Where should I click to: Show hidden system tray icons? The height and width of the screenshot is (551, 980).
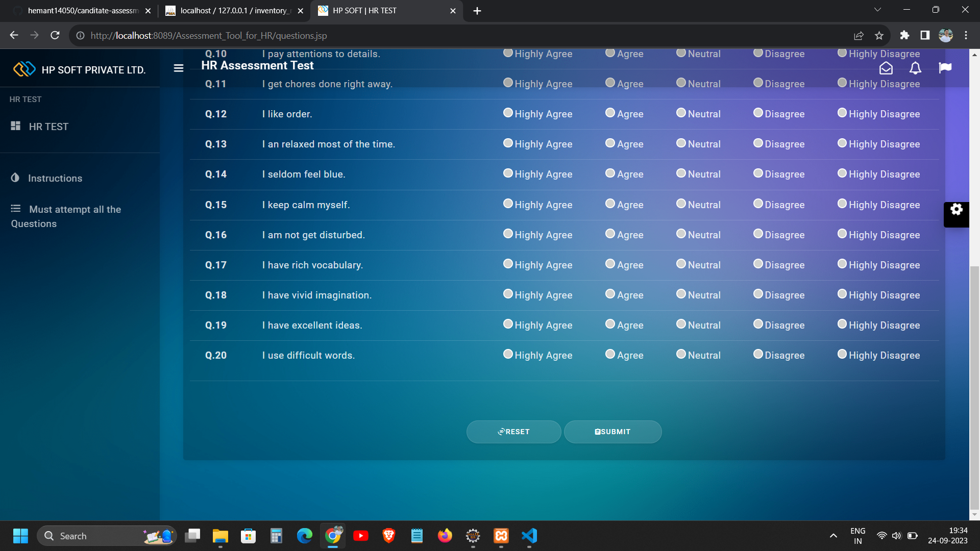[x=833, y=536]
